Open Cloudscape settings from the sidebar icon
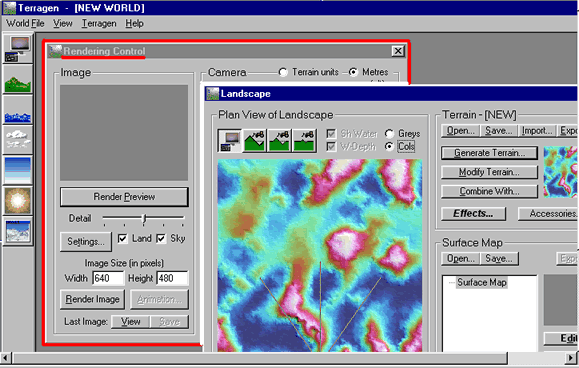 (17, 140)
